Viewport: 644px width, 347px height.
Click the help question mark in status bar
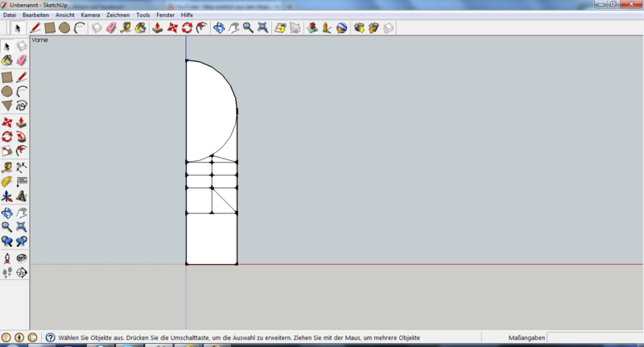click(50, 337)
